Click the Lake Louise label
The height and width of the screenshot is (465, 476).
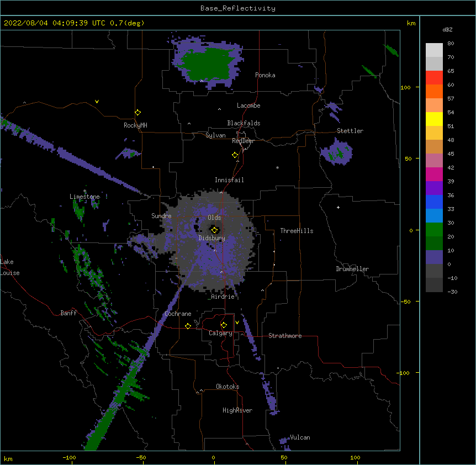(x=10, y=267)
